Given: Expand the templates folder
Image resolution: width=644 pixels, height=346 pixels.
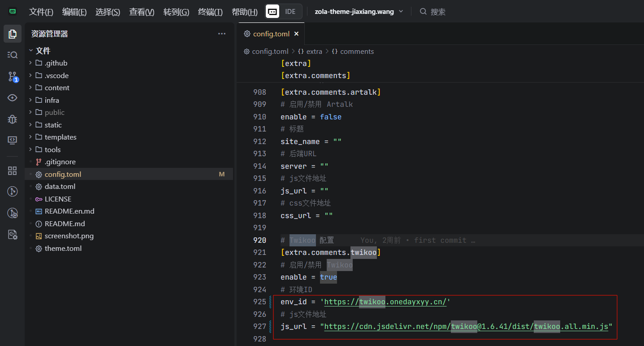Looking at the screenshot, I should (x=30, y=137).
